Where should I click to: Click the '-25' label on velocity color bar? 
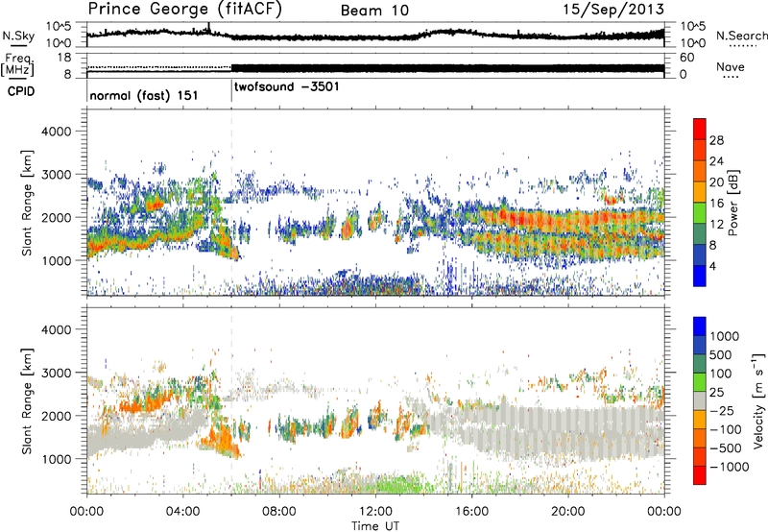click(x=722, y=411)
